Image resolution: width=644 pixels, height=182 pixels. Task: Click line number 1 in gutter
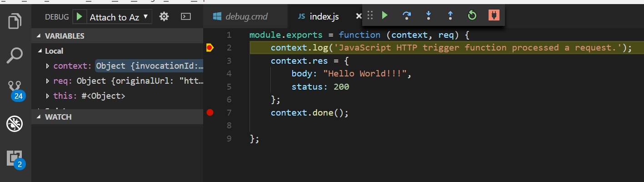229,35
